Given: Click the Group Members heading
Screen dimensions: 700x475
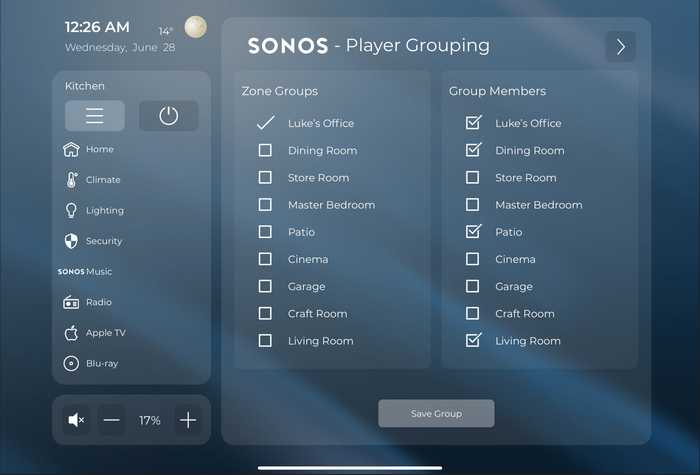Looking at the screenshot, I should 497,91.
